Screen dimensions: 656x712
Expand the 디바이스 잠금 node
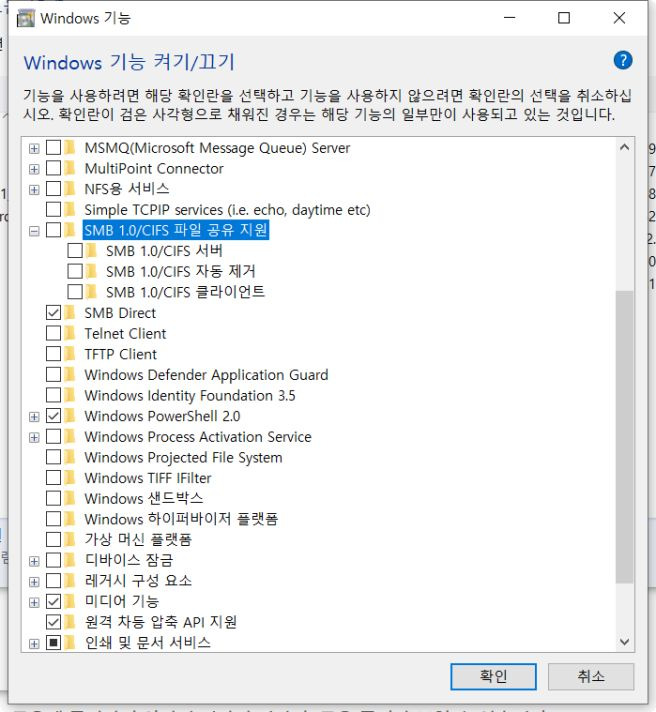coord(34,561)
